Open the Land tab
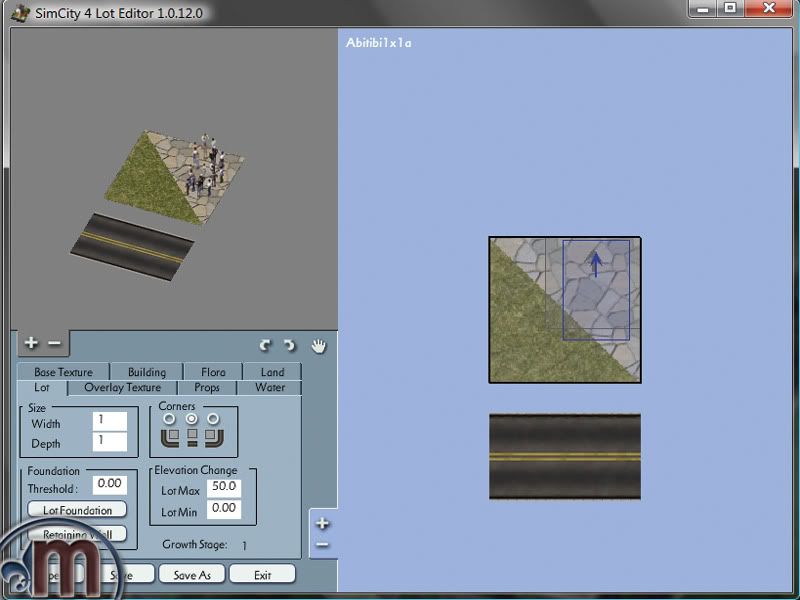This screenshot has height=600, width=800. (x=272, y=372)
